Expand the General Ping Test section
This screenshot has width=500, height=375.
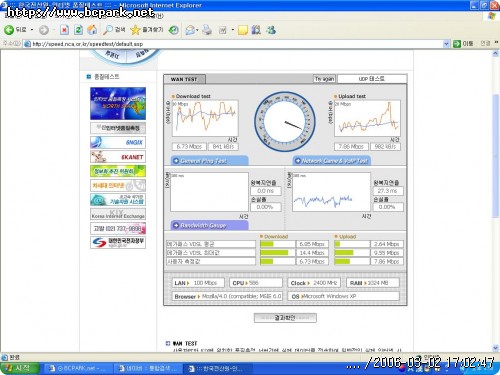(x=209, y=161)
